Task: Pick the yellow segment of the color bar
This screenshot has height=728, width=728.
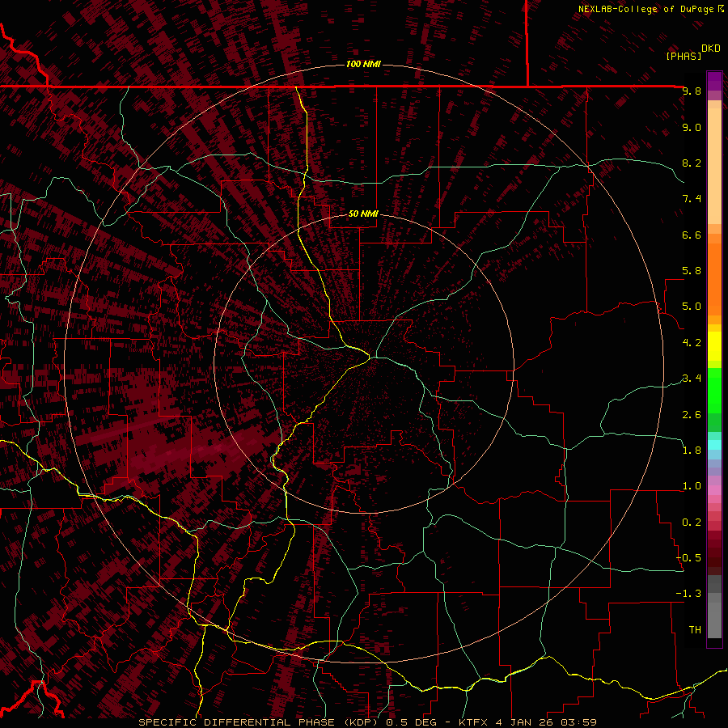Action: (714, 346)
